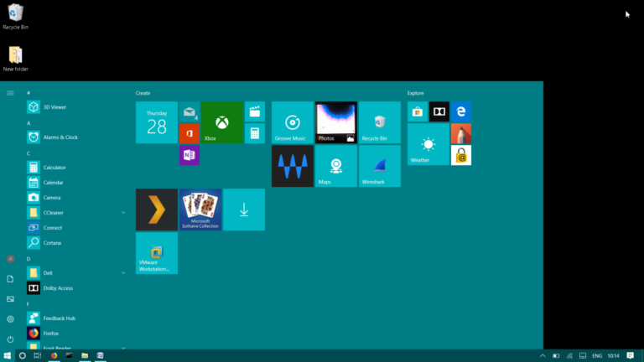The width and height of the screenshot is (644, 362).
Task: Open the OneNote tile
Action: tap(189, 156)
